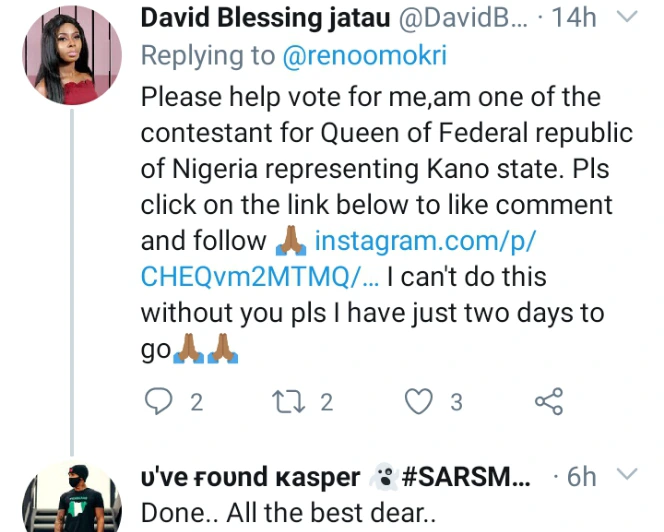Open the chevron menu on kasper's reply
This screenshot has height=532, width=664.
click(626, 474)
